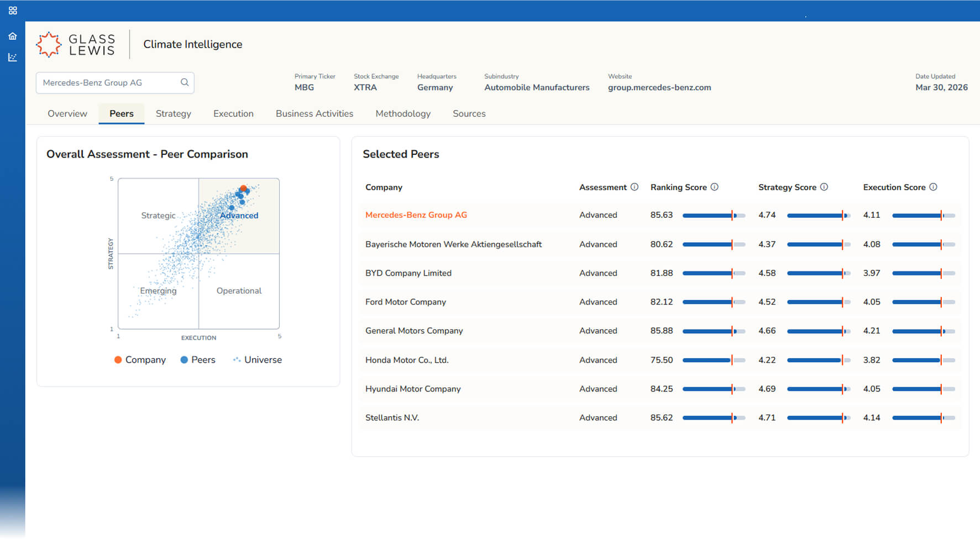The image size is (980, 539).
Task: Click the Glass Lewis logo
Action: point(76,45)
